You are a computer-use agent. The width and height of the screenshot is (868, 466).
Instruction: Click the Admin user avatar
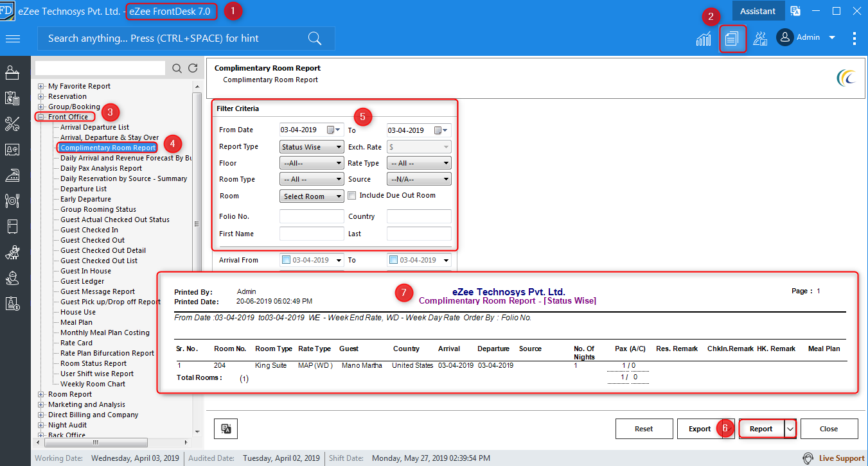click(x=785, y=38)
